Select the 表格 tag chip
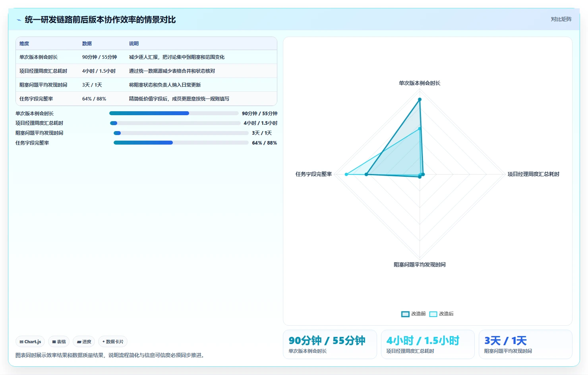588x375 pixels. click(x=59, y=342)
